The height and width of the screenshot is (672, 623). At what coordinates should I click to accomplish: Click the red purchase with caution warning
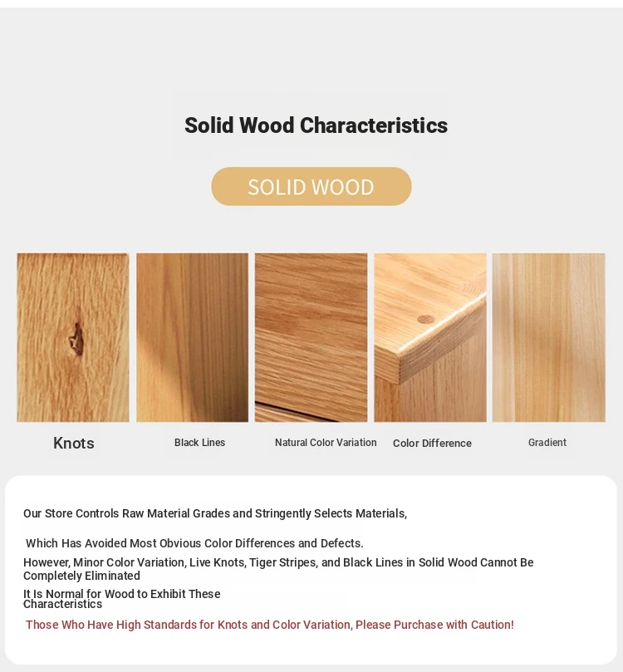(269, 625)
